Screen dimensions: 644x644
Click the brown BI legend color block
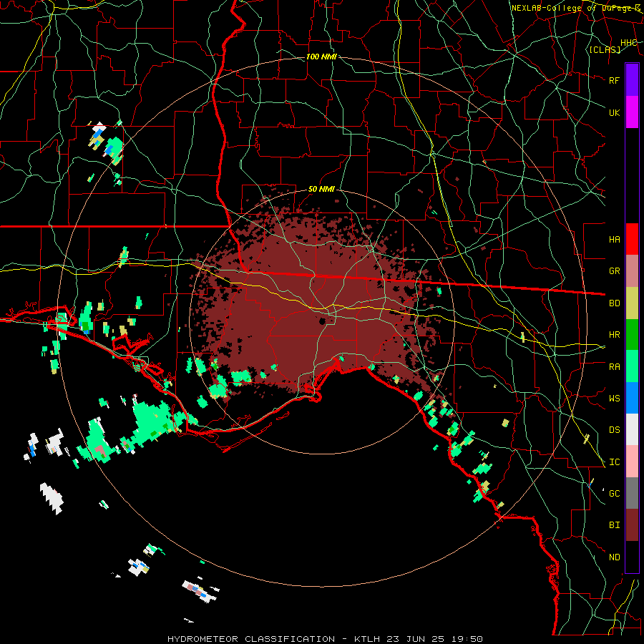point(632,525)
